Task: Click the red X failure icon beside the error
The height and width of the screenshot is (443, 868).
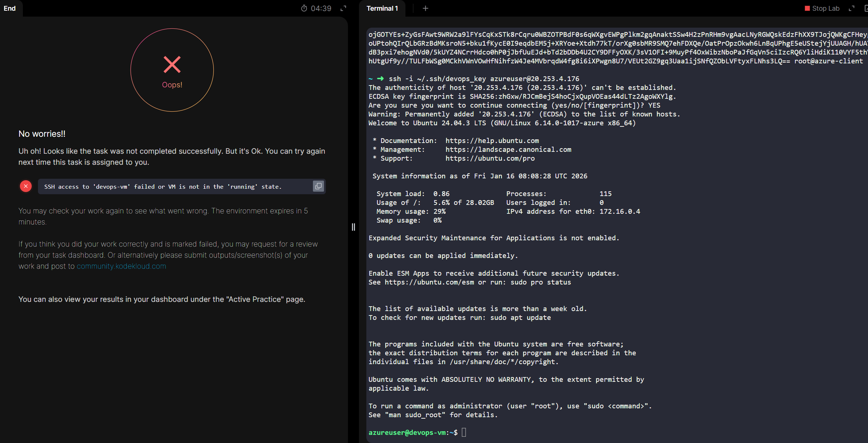Action: (x=26, y=186)
